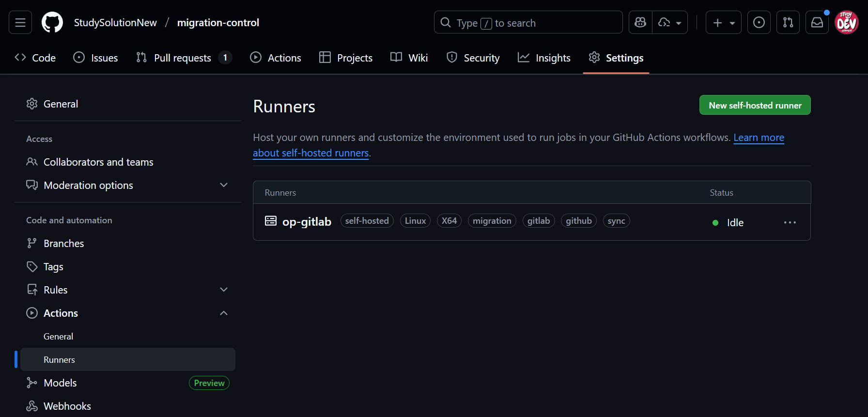
Task: Open Collaborators and teams settings
Action: (x=98, y=162)
